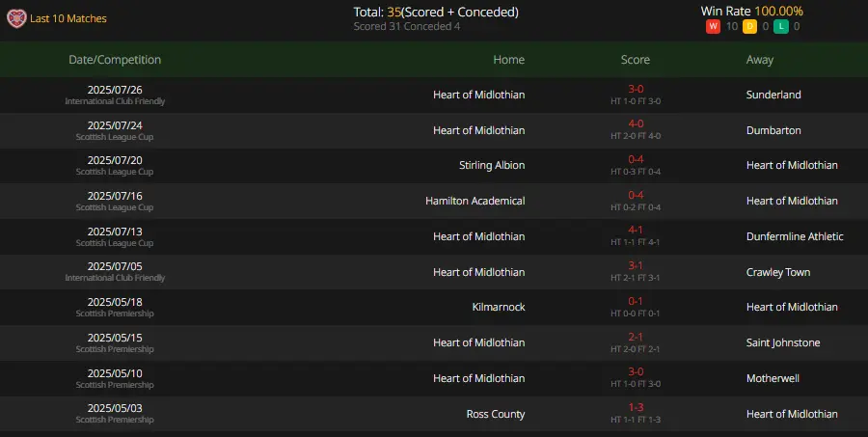This screenshot has width=868, height=437.
Task: View the 4-1 score against Dunfermline Athletic
Action: [x=636, y=230]
